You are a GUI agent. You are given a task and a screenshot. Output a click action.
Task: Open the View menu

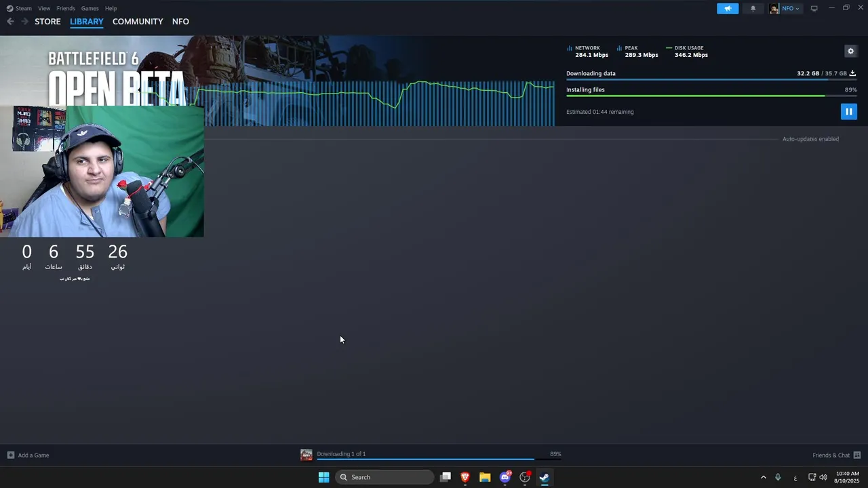pyautogui.click(x=44, y=8)
